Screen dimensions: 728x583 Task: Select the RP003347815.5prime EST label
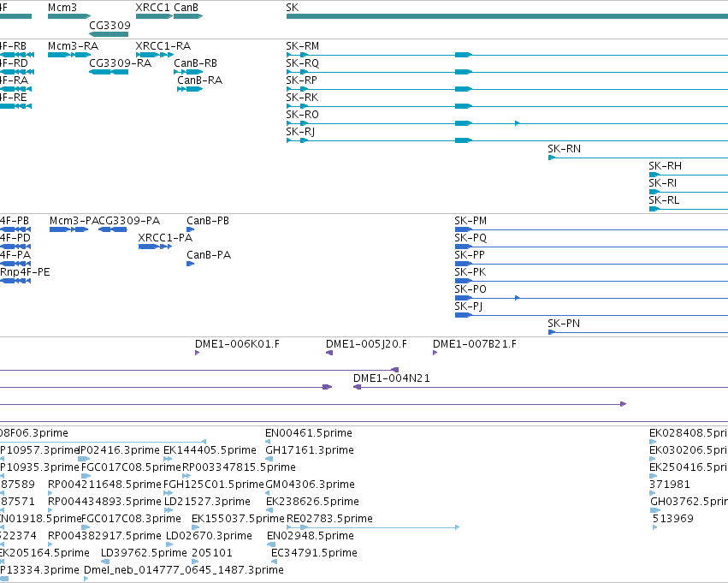pos(239,467)
